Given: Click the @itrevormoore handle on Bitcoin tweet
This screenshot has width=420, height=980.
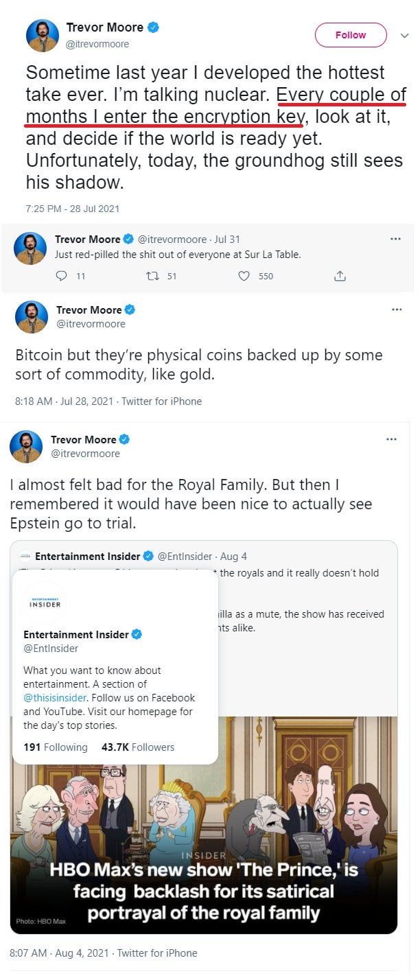Looking at the screenshot, I should pyautogui.click(x=91, y=324).
